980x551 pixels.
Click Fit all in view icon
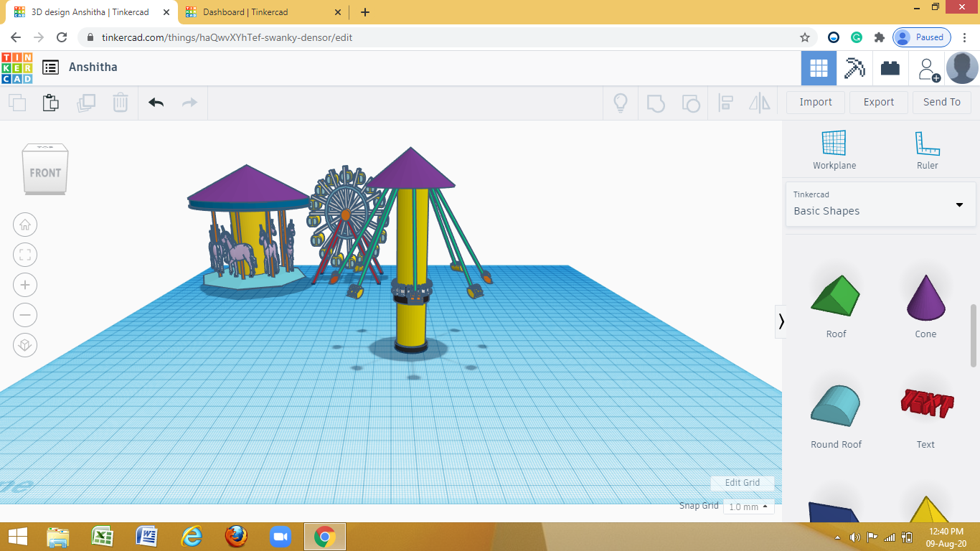(x=25, y=255)
